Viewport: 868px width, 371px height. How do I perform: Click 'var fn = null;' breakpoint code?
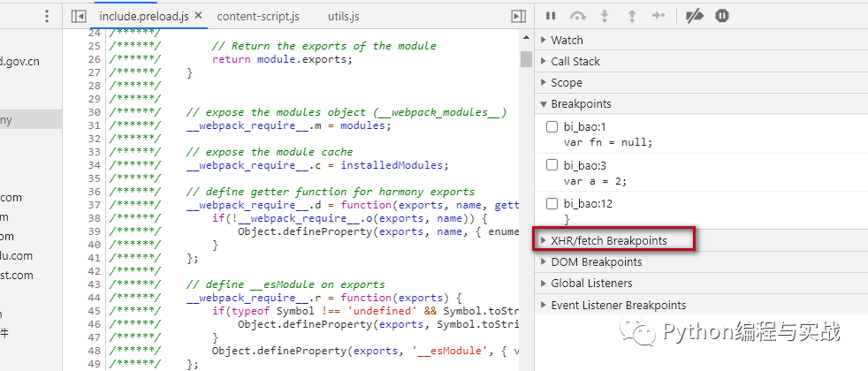pyautogui.click(x=608, y=142)
